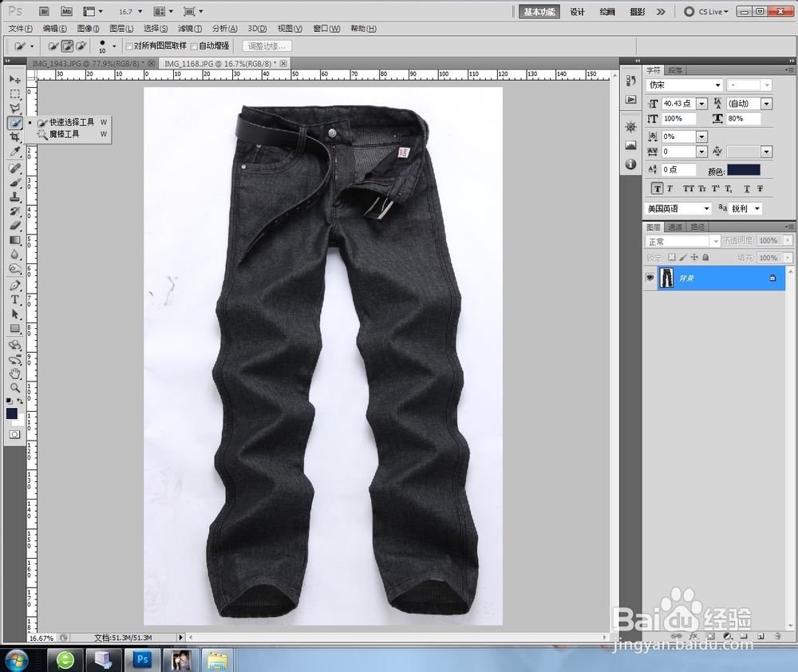Toggle faux italic text style
The height and width of the screenshot is (672, 798).
(x=670, y=189)
